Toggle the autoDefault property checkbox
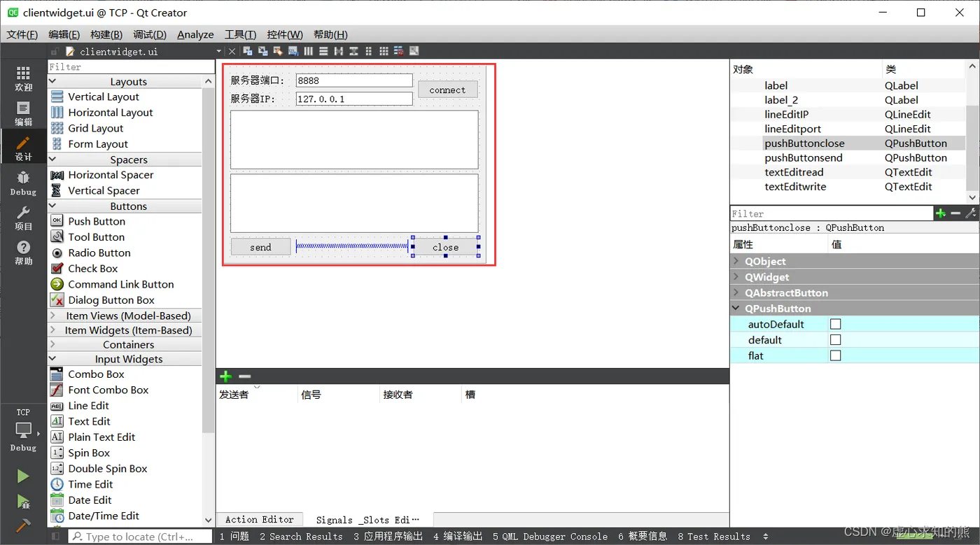Screen dimensions: 980x545 [835, 324]
